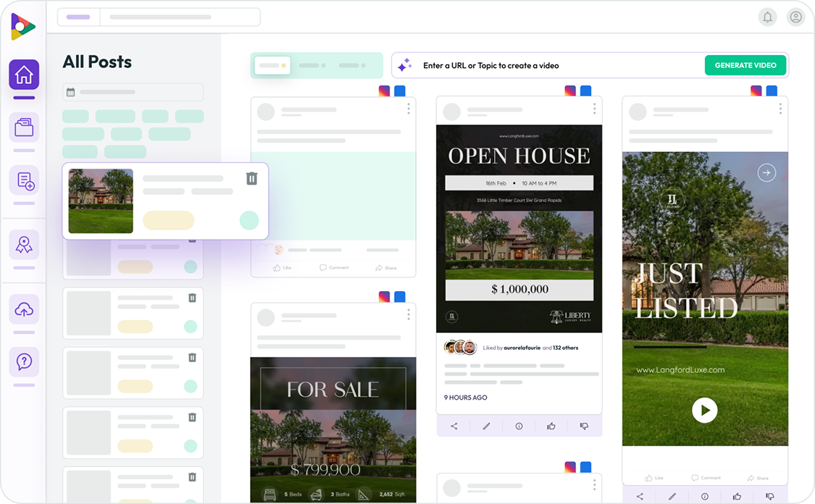Click 'Liked by aurorelafourie and 132 others' text
The height and width of the screenshot is (504, 815).
point(530,348)
